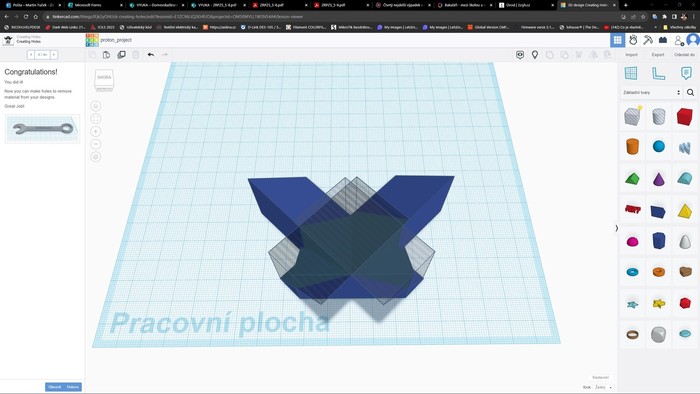Go to the previous lesson step arrow
The height and width of the screenshot is (394, 700).
(x=31, y=54)
